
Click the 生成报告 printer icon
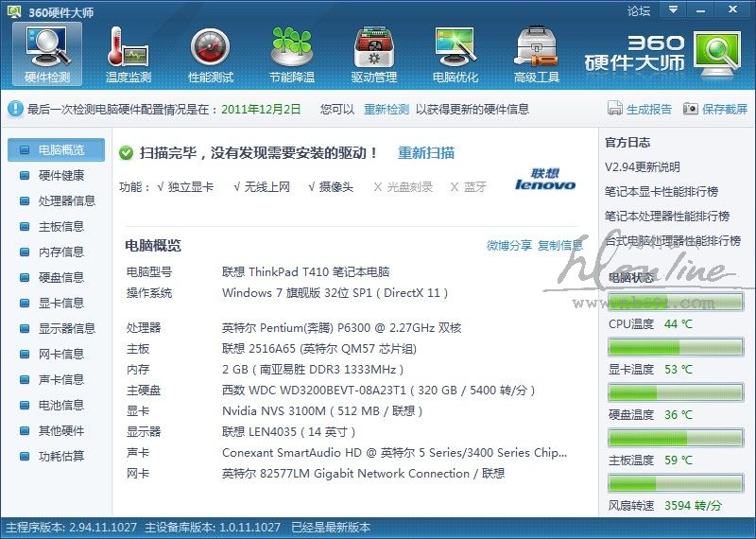pyautogui.click(x=615, y=109)
